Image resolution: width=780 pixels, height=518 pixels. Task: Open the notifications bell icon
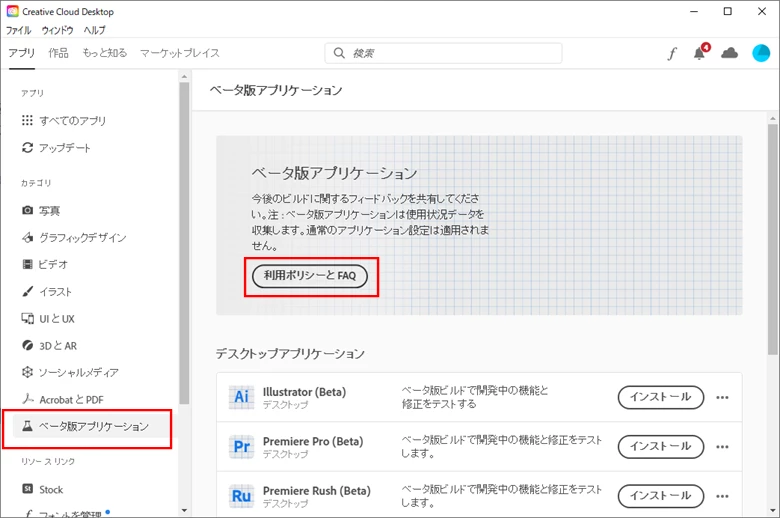(700, 52)
